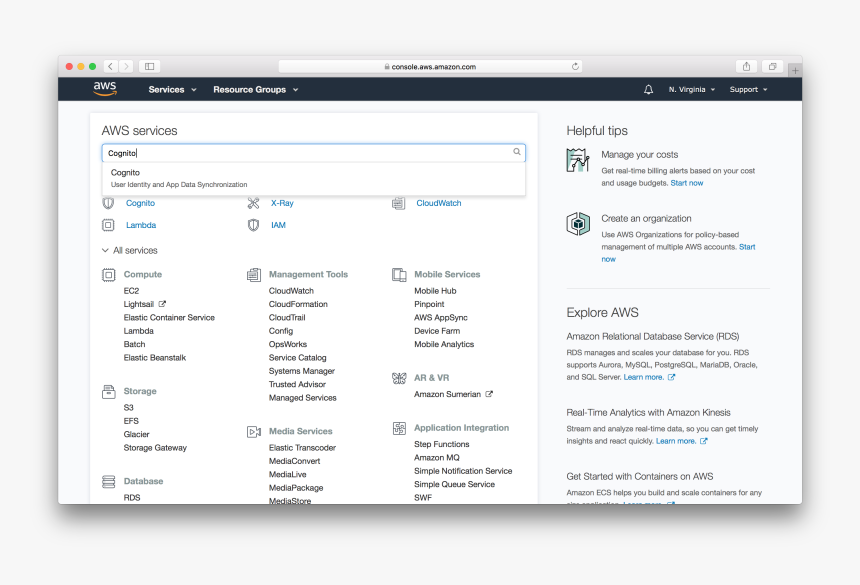The width and height of the screenshot is (860, 585).
Task: Click Start now under Manage your costs
Action: tap(687, 183)
